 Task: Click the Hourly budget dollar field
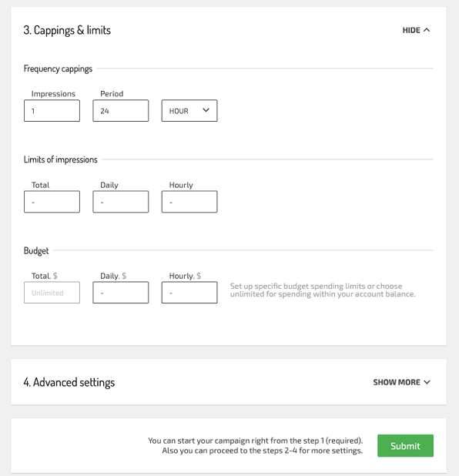(x=189, y=293)
